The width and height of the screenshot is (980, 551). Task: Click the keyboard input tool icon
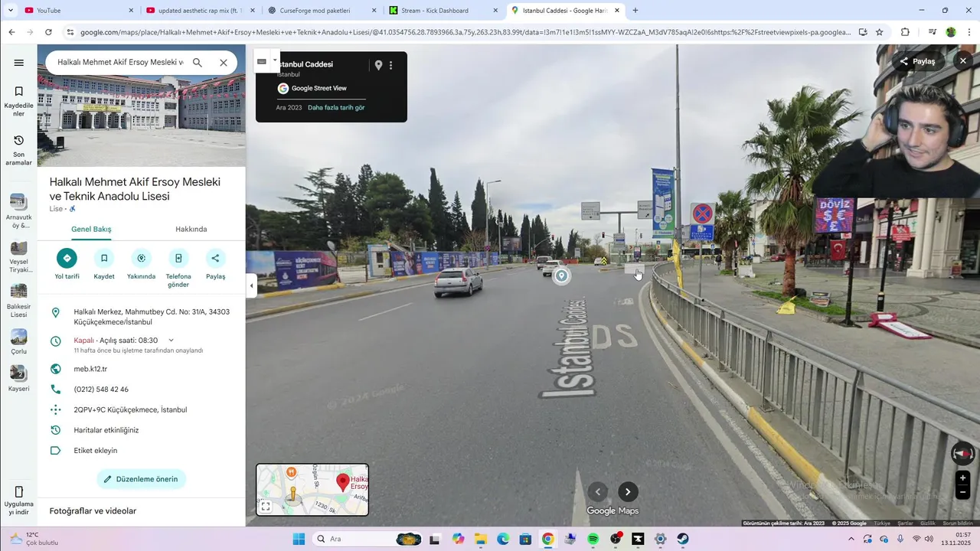pos(262,61)
